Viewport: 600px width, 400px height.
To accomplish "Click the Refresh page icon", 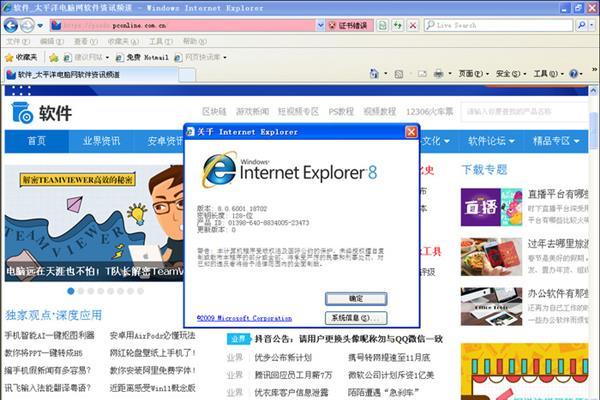I will [x=398, y=26].
